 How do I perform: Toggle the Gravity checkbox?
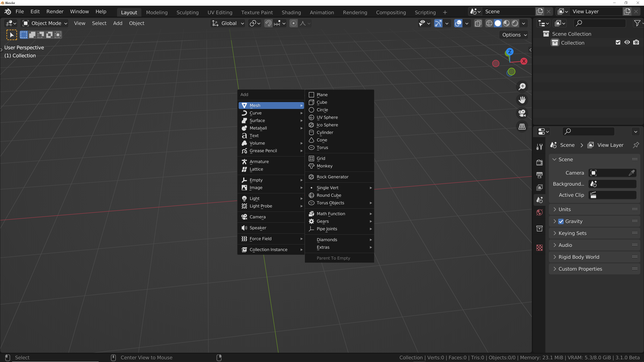coord(561,221)
